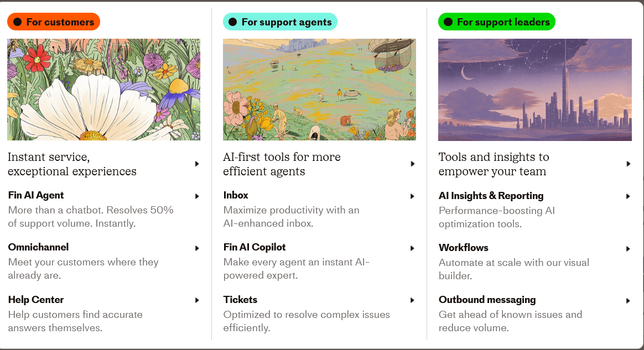This screenshot has height=350, width=644.
Task: Select the teal For support agents tag
Action: pos(280,22)
